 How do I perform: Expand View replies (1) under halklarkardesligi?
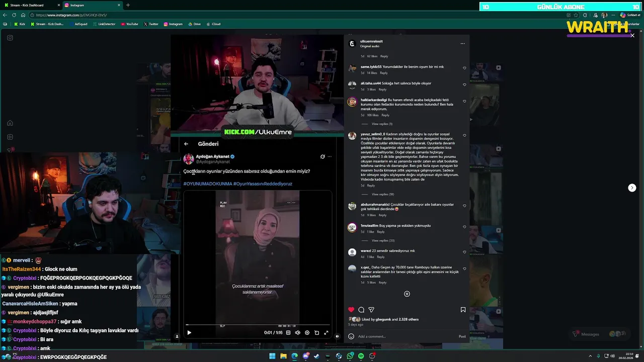click(x=382, y=124)
